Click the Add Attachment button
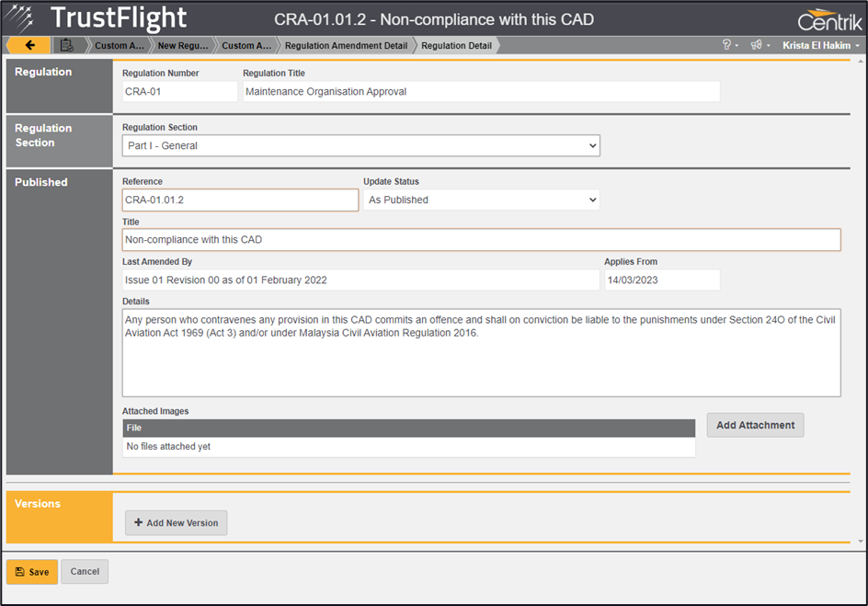Screen dimensions: 868x606 [x=755, y=425]
